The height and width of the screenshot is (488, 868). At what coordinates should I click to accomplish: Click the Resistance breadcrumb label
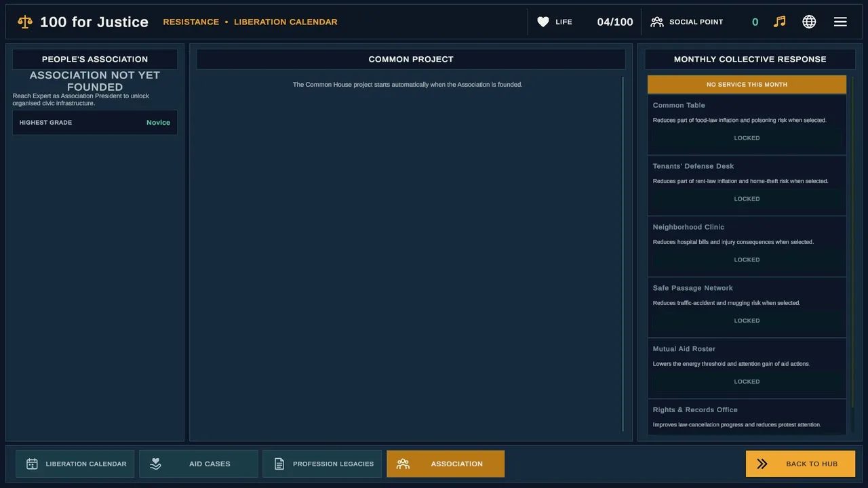pos(191,22)
